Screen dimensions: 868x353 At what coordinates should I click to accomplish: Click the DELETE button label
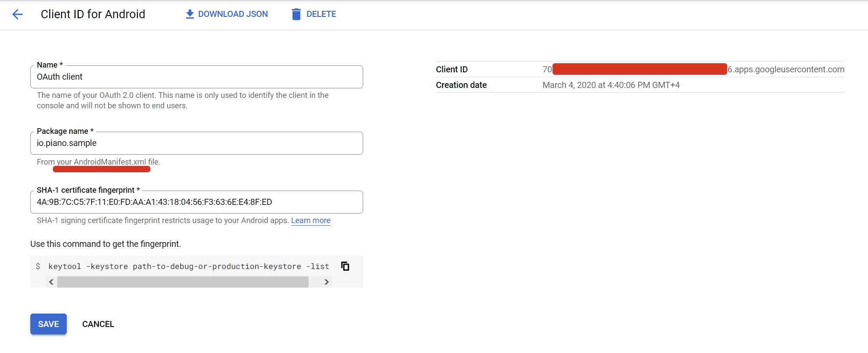pyautogui.click(x=321, y=14)
